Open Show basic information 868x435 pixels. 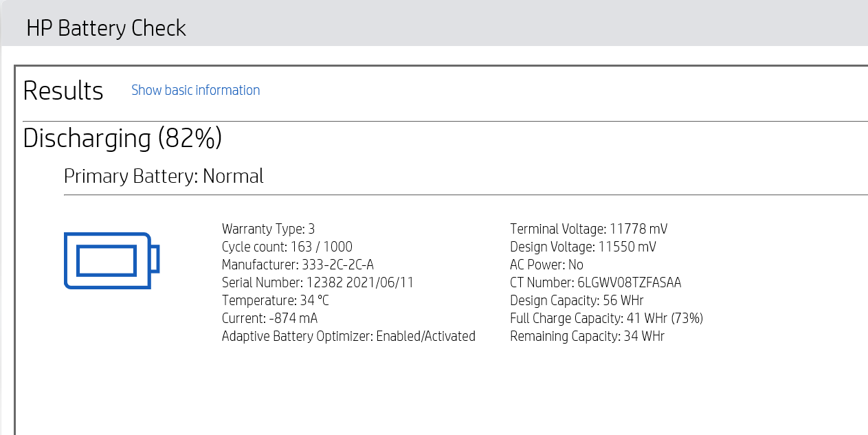coord(195,90)
